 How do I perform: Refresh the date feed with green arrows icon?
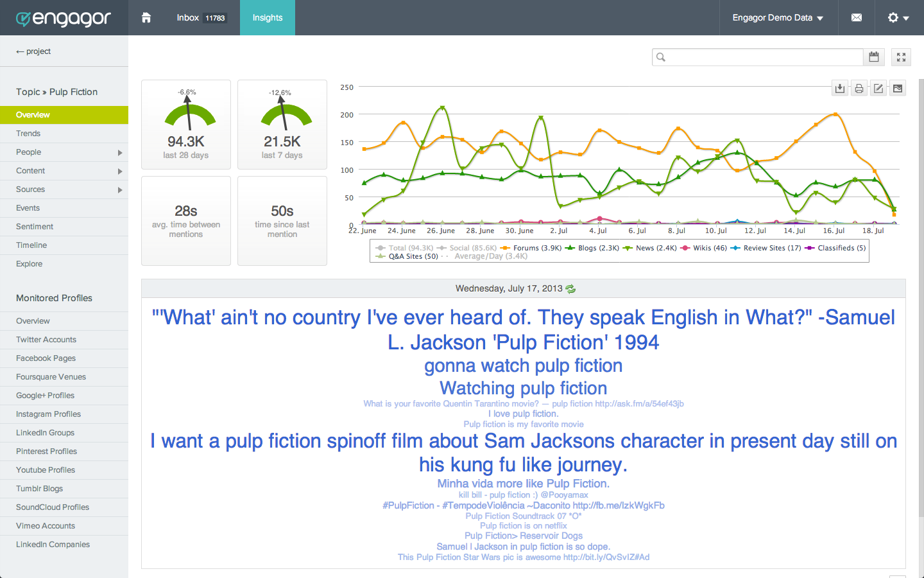click(x=570, y=289)
